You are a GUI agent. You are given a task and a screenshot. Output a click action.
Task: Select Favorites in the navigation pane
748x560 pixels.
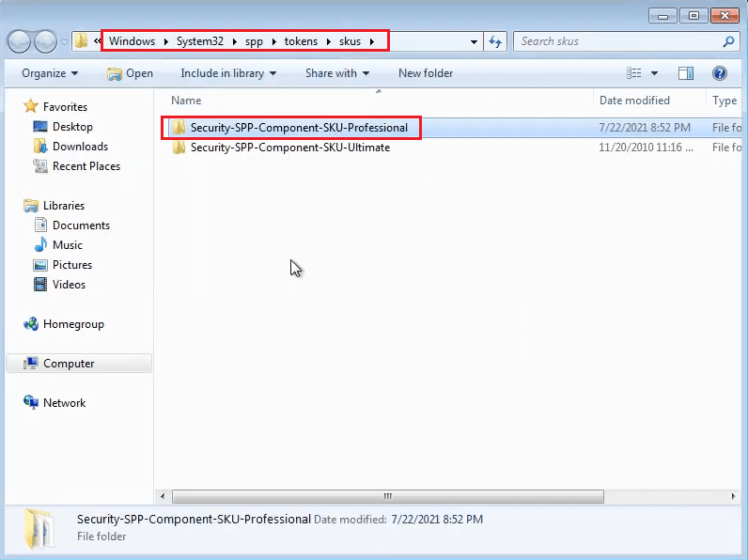(65, 107)
